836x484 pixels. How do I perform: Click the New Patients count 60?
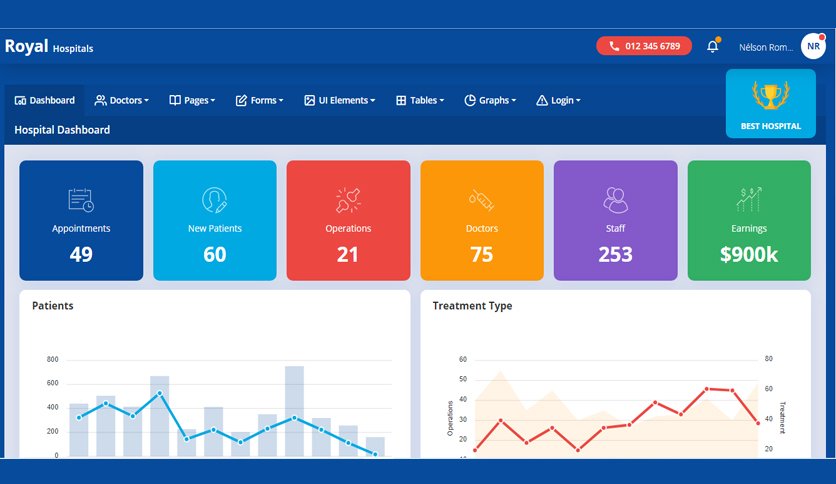(x=214, y=254)
